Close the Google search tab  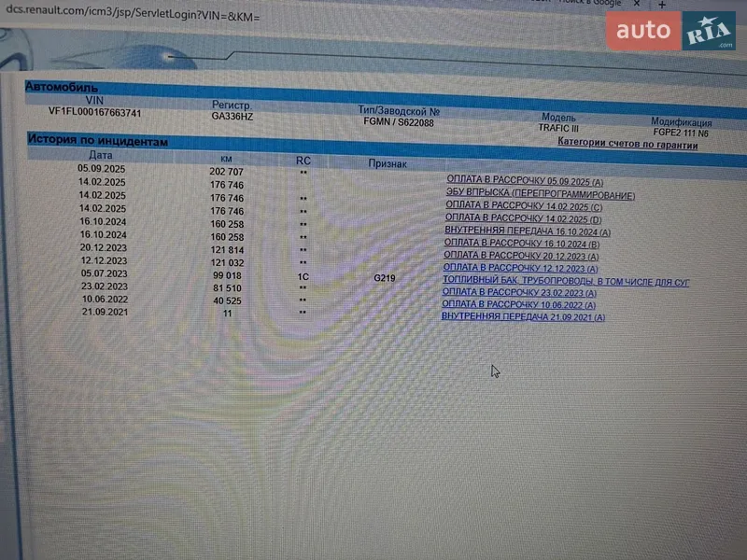point(637,4)
